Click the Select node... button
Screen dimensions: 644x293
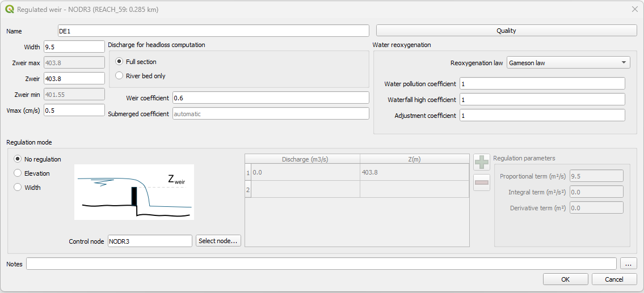click(218, 241)
